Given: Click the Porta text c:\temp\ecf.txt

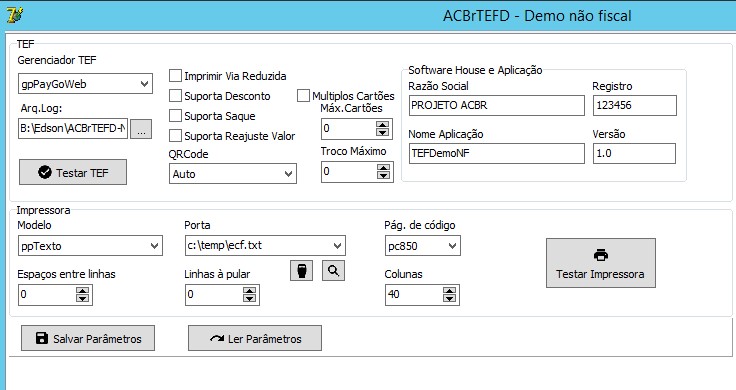Looking at the screenshot, I should pos(225,245).
